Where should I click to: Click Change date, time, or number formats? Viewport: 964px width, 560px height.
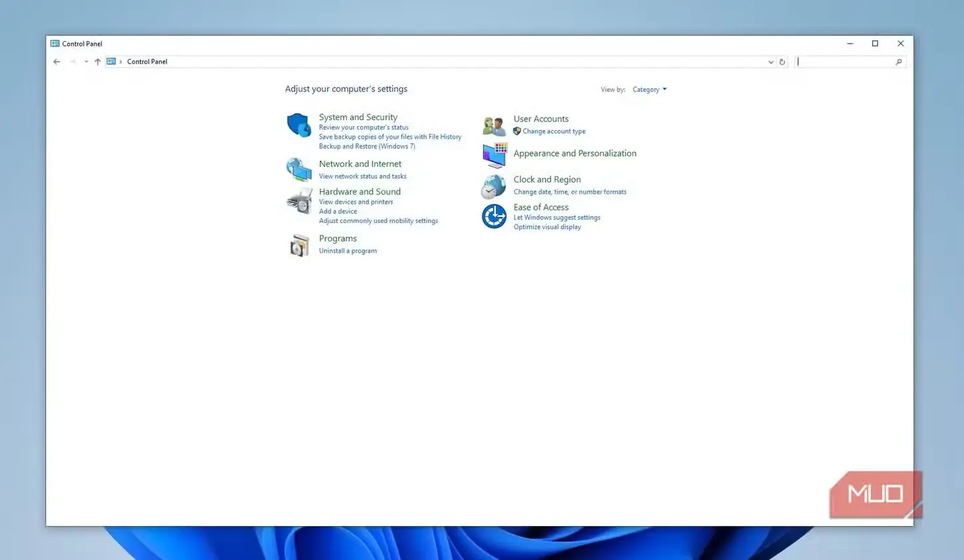pos(570,192)
